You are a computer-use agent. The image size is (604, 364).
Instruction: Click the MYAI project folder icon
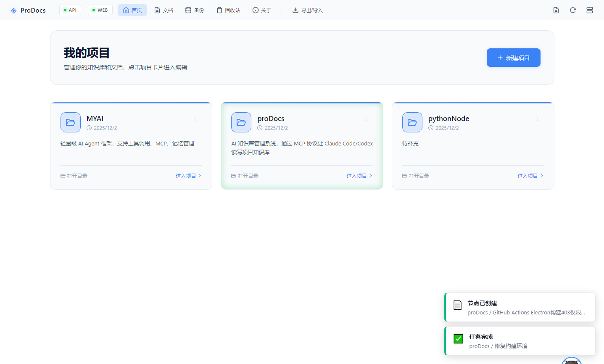71,122
